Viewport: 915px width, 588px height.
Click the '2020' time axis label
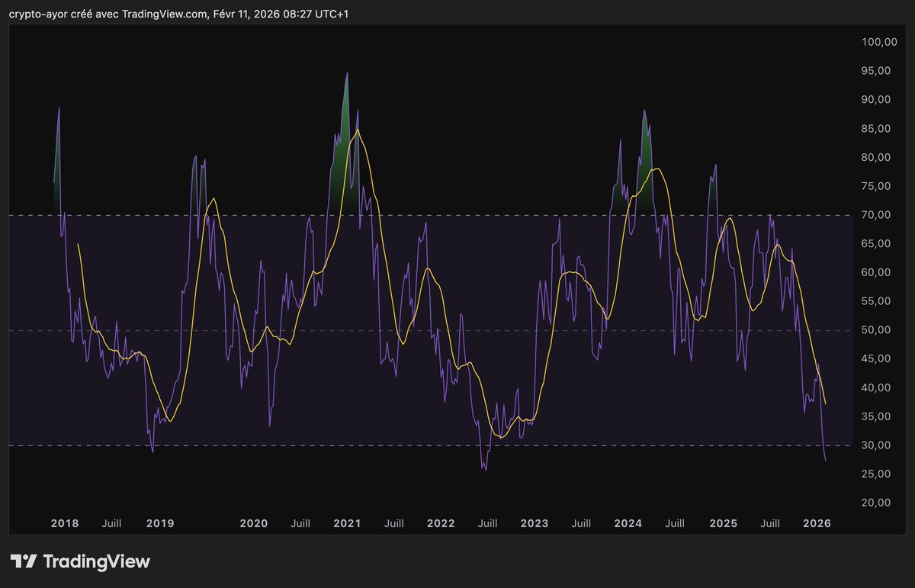tap(254, 524)
